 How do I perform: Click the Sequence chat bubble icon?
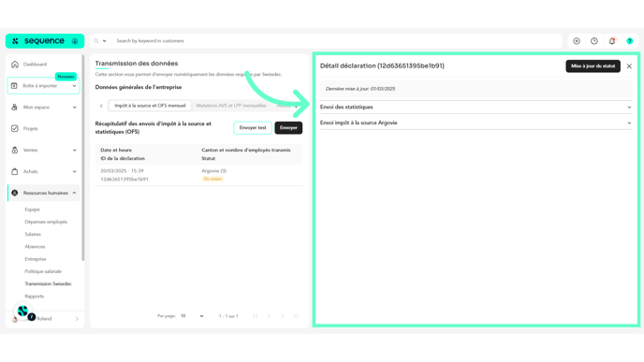tap(23, 311)
